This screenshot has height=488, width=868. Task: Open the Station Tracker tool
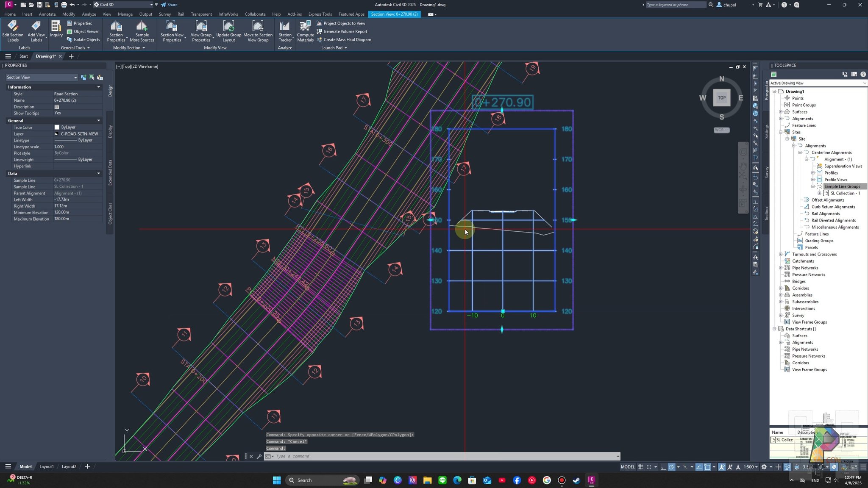click(285, 31)
